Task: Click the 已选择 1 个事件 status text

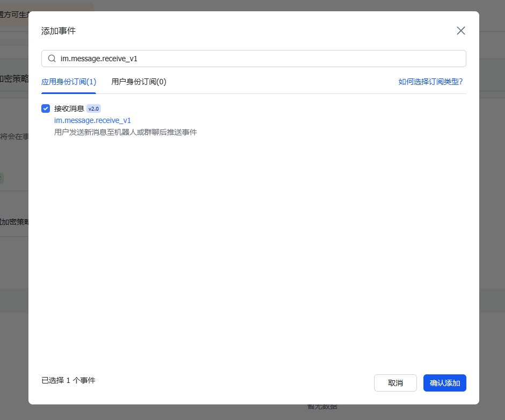Action: point(69,380)
